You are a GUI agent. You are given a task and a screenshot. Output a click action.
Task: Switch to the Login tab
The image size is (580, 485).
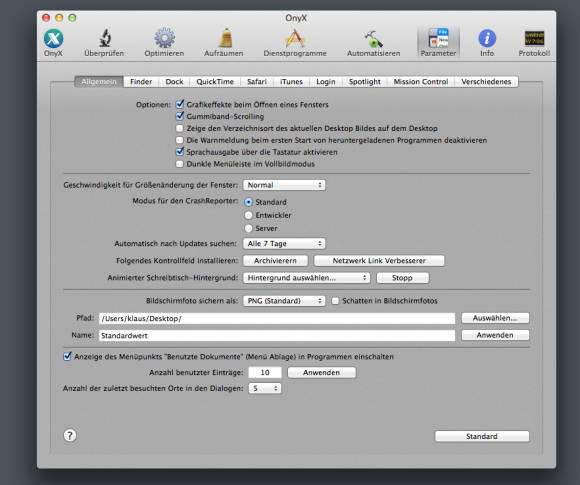[x=326, y=81]
